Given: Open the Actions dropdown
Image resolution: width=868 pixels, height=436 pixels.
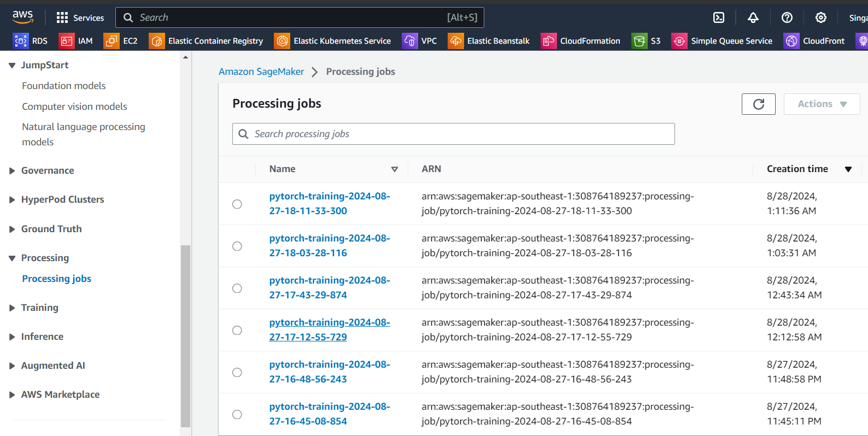Looking at the screenshot, I should click(x=822, y=104).
